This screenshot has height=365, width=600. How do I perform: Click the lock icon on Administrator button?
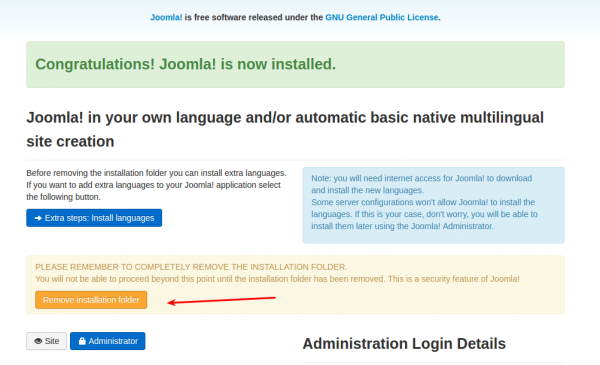coord(82,341)
